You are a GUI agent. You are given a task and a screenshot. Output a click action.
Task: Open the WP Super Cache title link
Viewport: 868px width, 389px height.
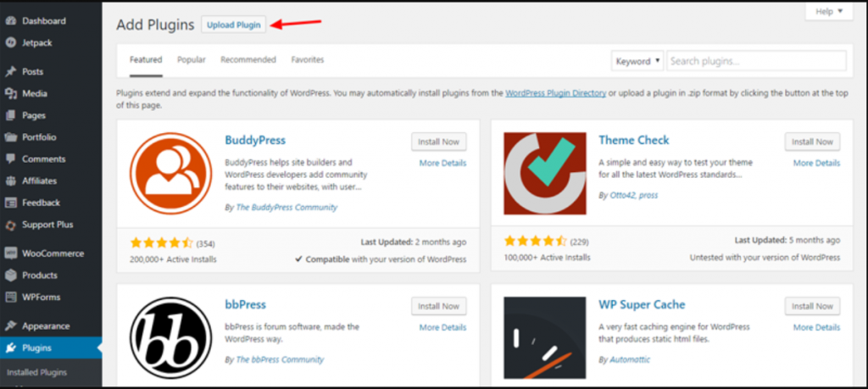(x=642, y=305)
